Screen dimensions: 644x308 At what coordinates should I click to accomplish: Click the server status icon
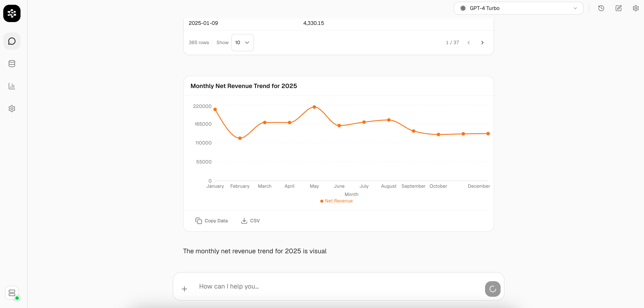coord(12,293)
